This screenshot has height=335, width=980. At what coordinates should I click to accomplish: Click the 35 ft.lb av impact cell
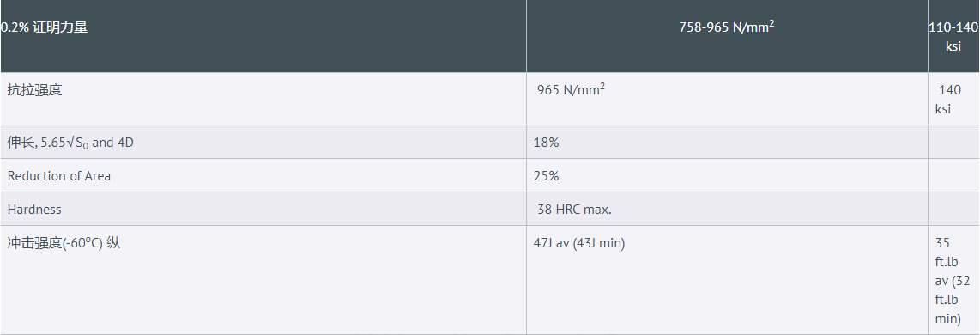[x=953, y=281]
